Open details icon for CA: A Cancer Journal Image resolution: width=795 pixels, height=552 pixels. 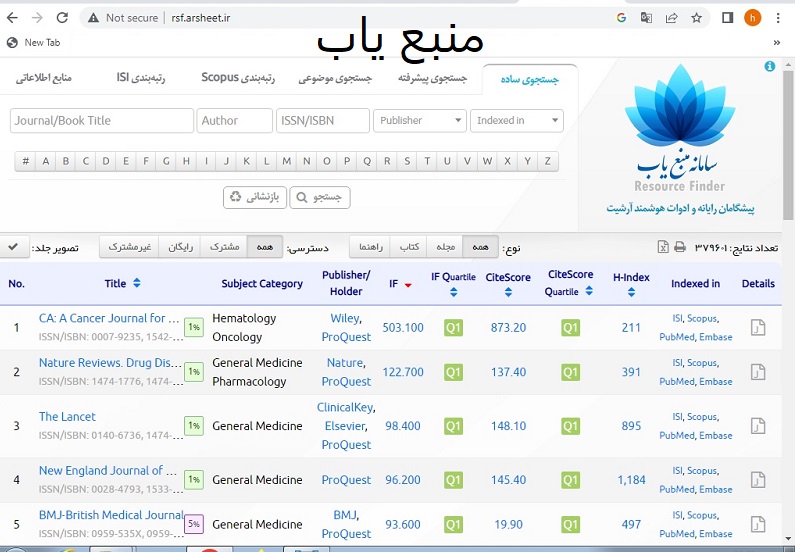tap(758, 327)
